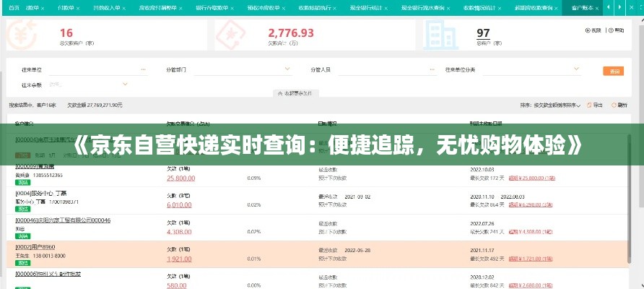Image resolution: width=644 pixels, height=289 pixels.
Task: Open the 超期￥6,290.00 overdue link
Action: coord(530,204)
